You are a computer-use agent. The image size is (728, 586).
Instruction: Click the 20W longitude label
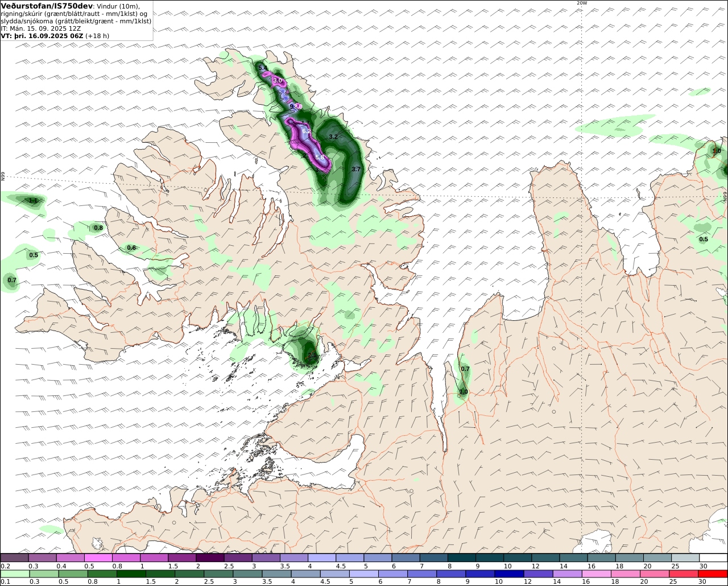[x=581, y=3]
